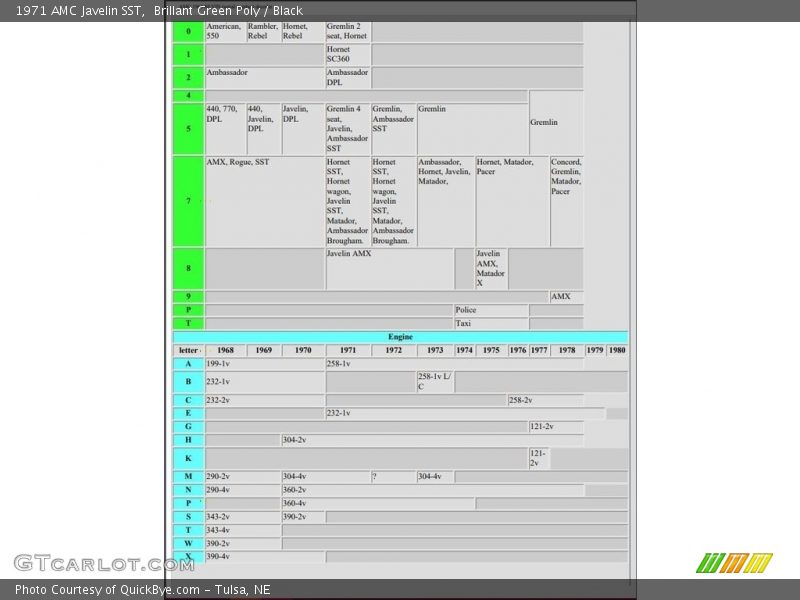Click the cyan engine letter 'G'
Viewport: 800px width, 600px height.
(188, 427)
